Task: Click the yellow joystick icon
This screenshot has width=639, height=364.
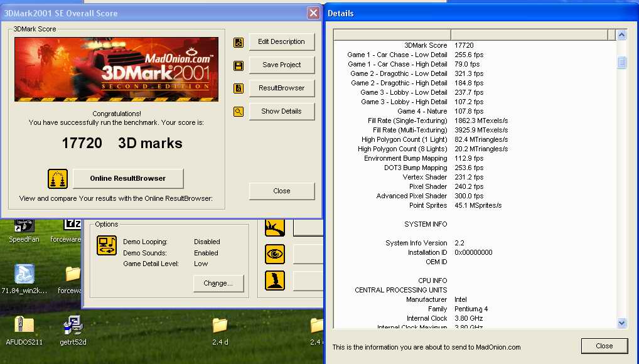Action: tap(275, 281)
